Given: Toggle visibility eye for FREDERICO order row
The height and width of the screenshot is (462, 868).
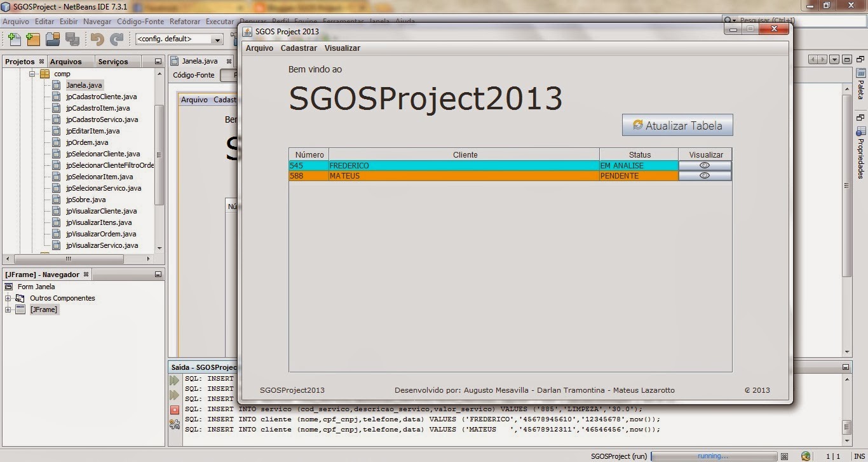Looking at the screenshot, I should click(x=704, y=165).
